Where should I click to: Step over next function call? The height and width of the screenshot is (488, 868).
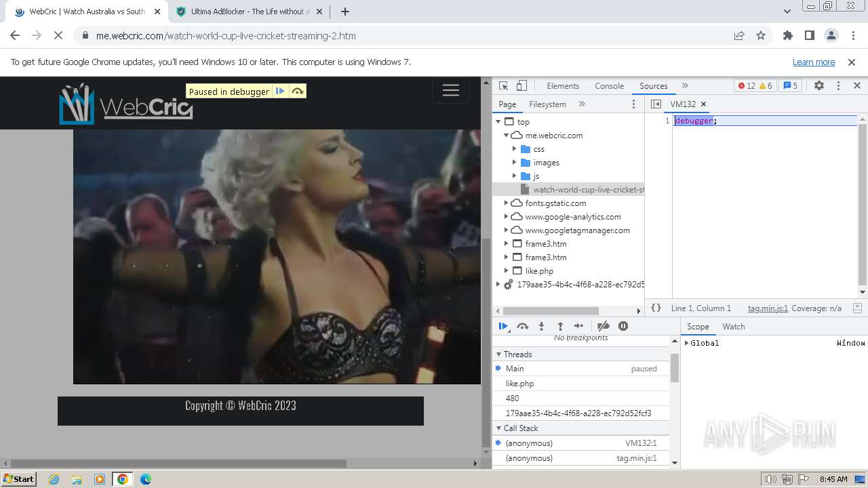(522, 326)
